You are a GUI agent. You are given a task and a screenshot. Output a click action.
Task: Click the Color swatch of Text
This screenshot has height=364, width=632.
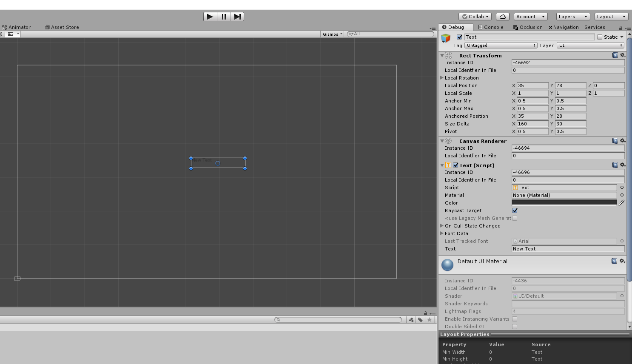pyautogui.click(x=564, y=203)
